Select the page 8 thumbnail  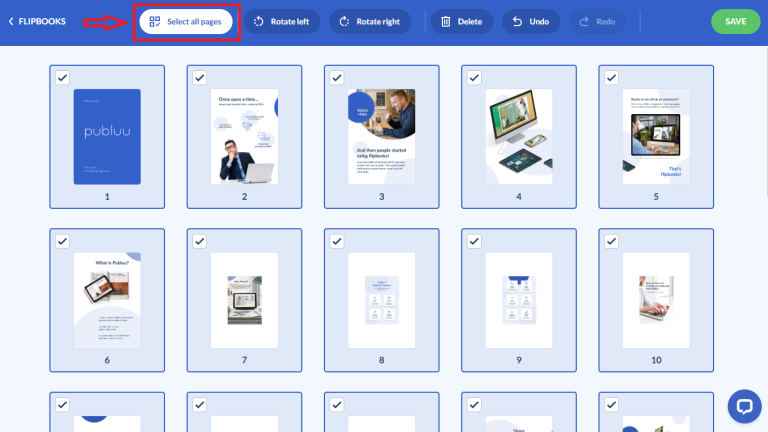point(382,300)
